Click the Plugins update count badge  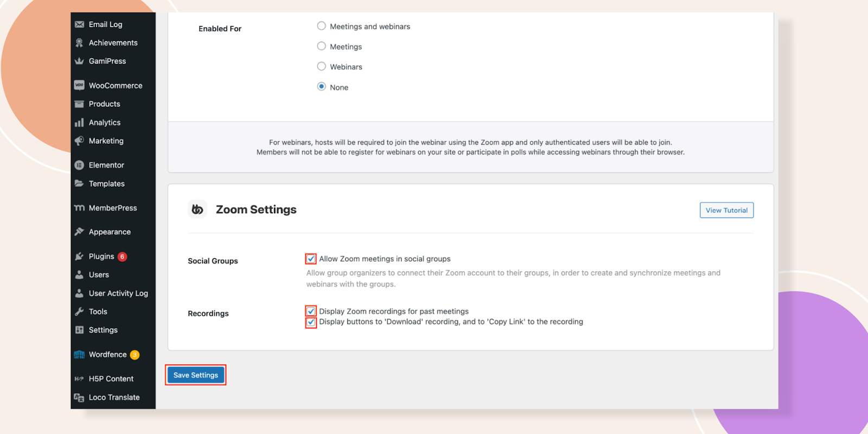[x=123, y=257]
